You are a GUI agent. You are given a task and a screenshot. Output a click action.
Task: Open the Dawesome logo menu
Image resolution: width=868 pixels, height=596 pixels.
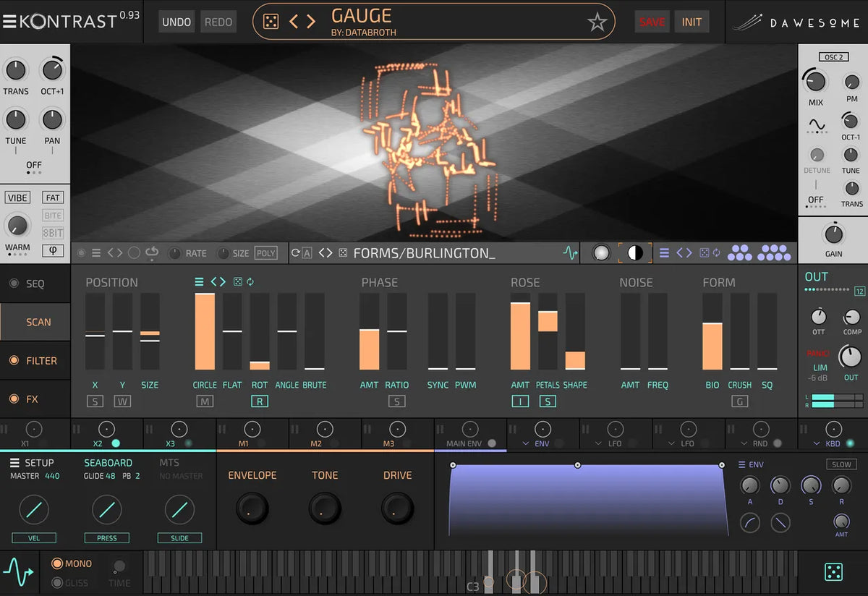pyautogui.click(x=803, y=22)
